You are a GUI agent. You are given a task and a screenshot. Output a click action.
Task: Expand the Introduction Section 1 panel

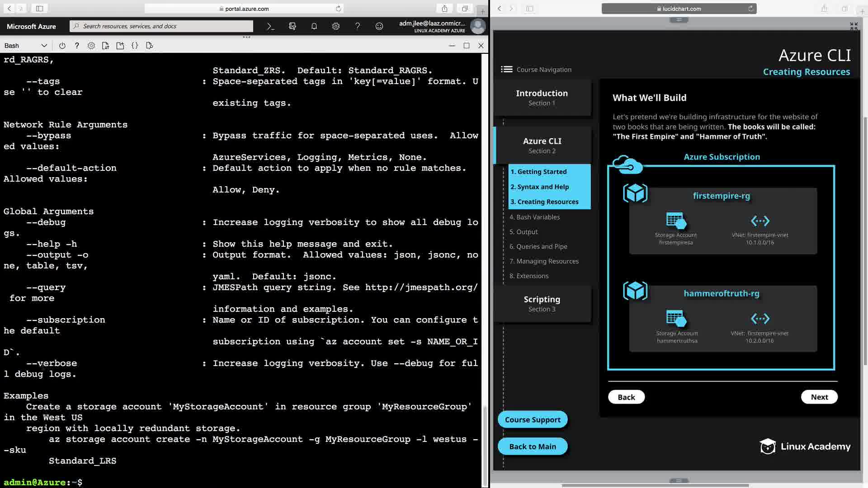click(542, 98)
